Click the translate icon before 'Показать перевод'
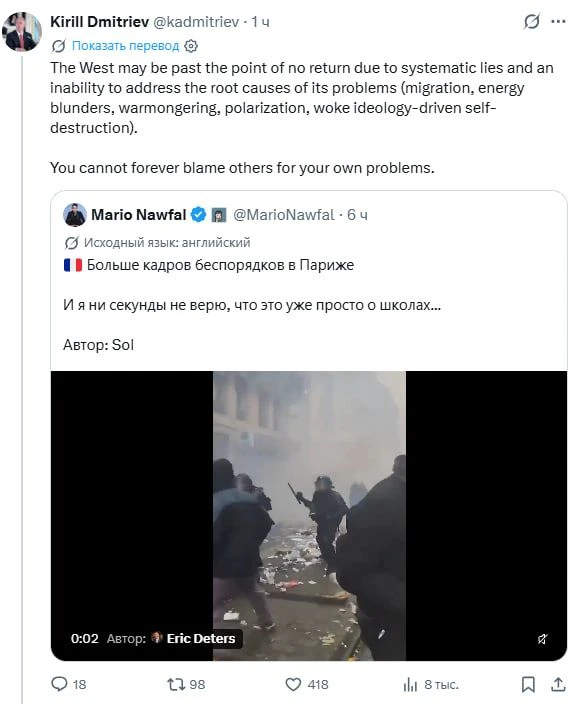Image resolution: width=571 pixels, height=704 pixels. pos(58,46)
